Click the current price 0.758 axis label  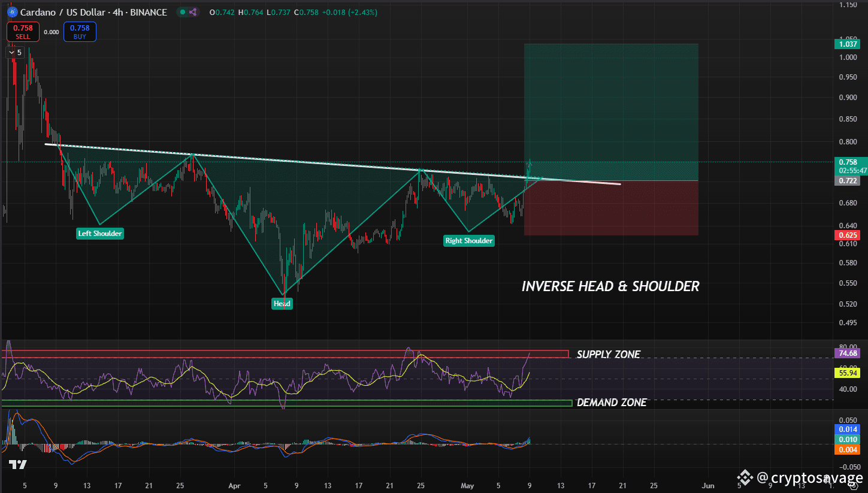pos(846,162)
